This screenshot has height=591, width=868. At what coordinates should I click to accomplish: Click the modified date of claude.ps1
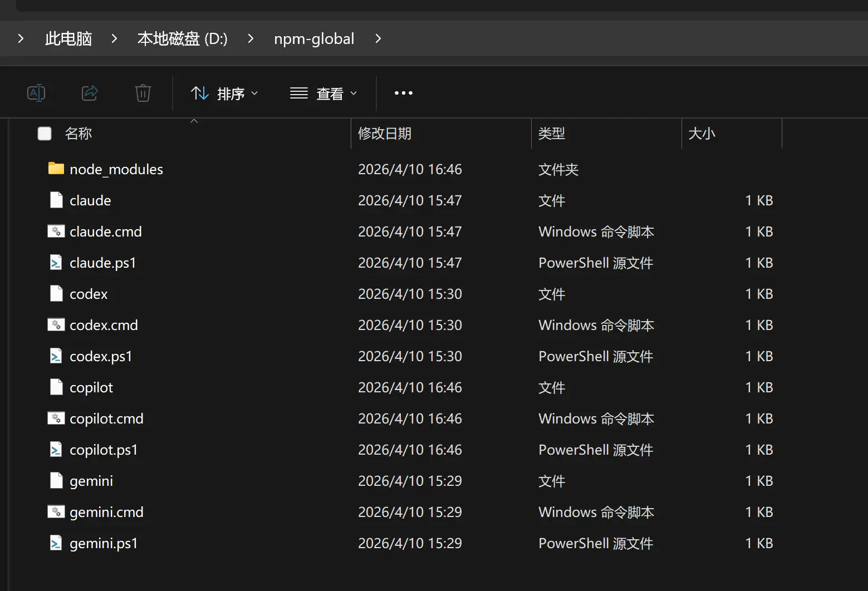[410, 263]
